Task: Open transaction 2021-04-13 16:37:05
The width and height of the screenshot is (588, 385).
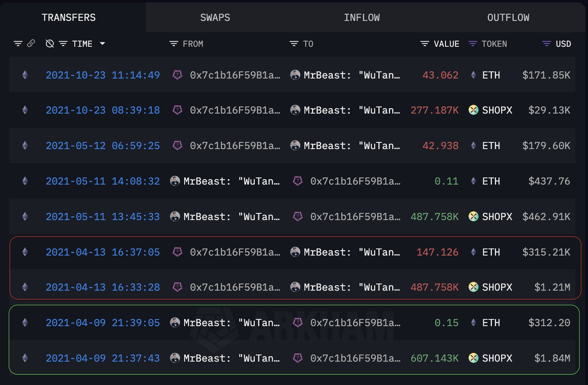Action: tap(103, 252)
